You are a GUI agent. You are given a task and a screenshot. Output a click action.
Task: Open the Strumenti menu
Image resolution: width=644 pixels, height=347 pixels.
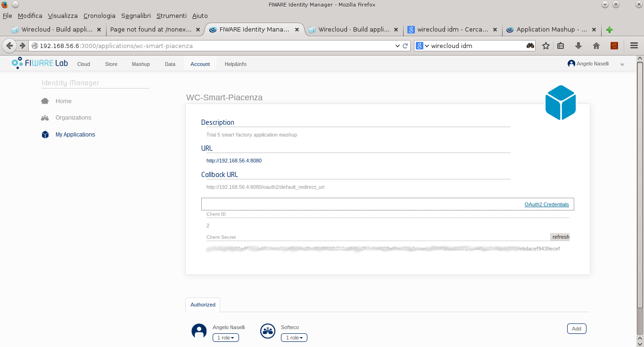click(x=172, y=16)
